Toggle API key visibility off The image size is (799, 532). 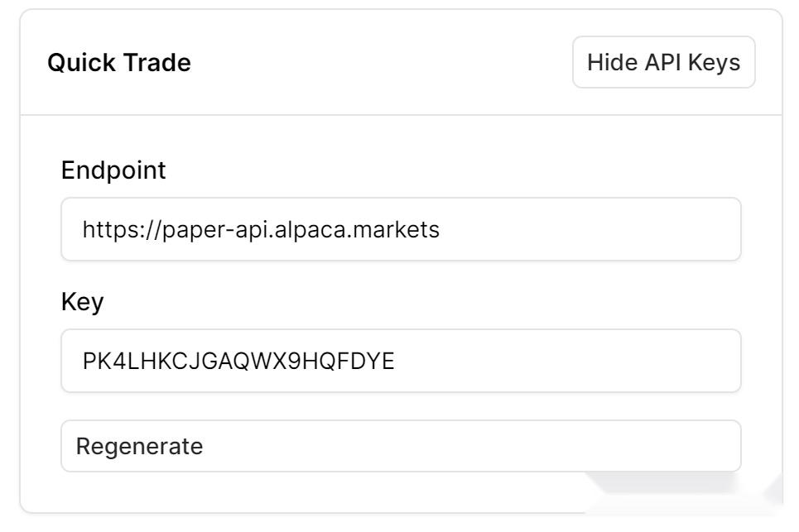(663, 62)
